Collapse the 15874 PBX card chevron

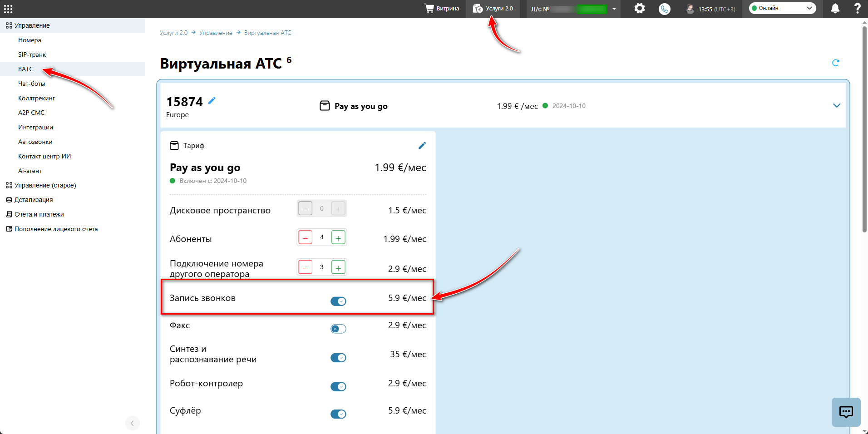click(837, 105)
